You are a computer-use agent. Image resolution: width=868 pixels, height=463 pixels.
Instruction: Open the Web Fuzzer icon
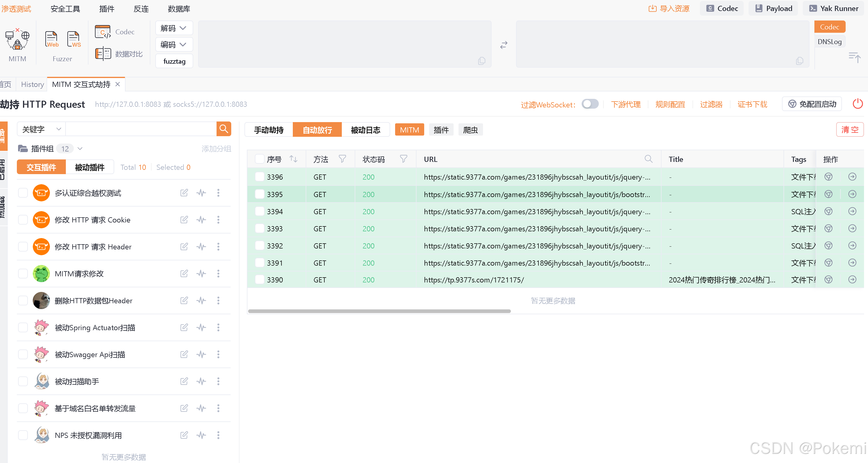51,39
